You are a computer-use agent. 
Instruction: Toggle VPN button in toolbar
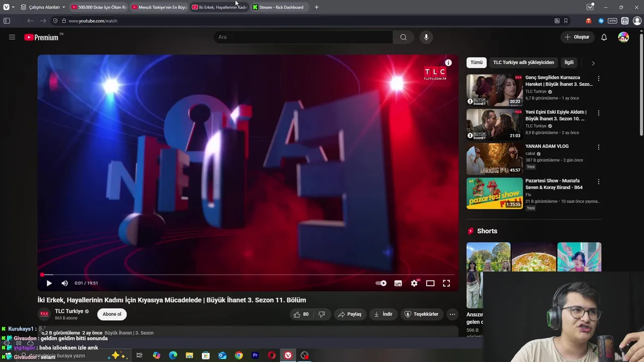click(612, 21)
